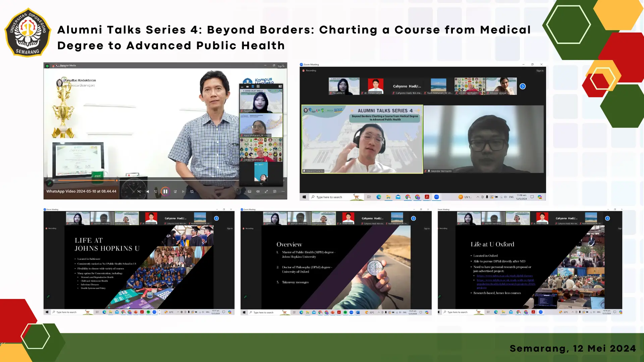Open File Explorer in top-right taskbar

click(388, 197)
